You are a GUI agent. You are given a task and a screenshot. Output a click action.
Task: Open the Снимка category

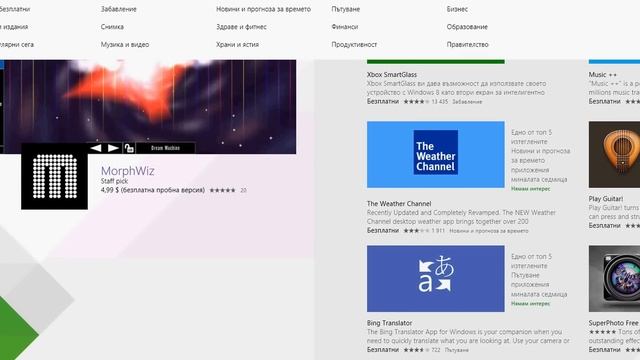point(112,27)
